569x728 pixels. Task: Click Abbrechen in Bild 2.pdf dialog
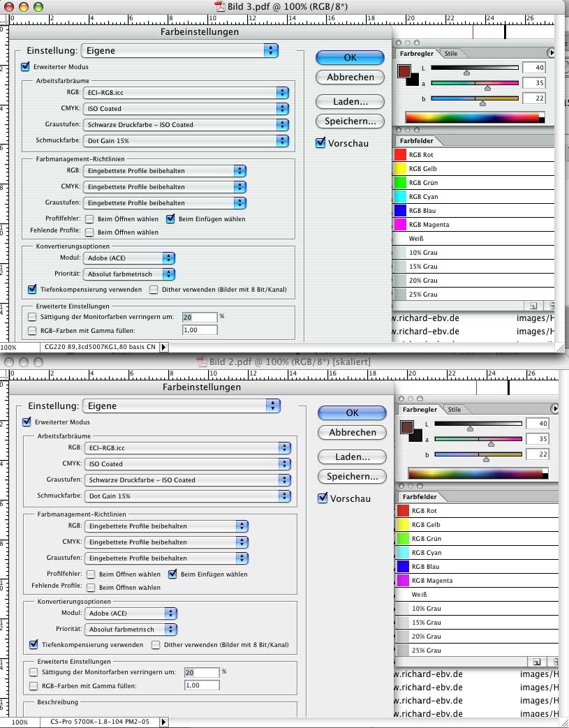352,432
